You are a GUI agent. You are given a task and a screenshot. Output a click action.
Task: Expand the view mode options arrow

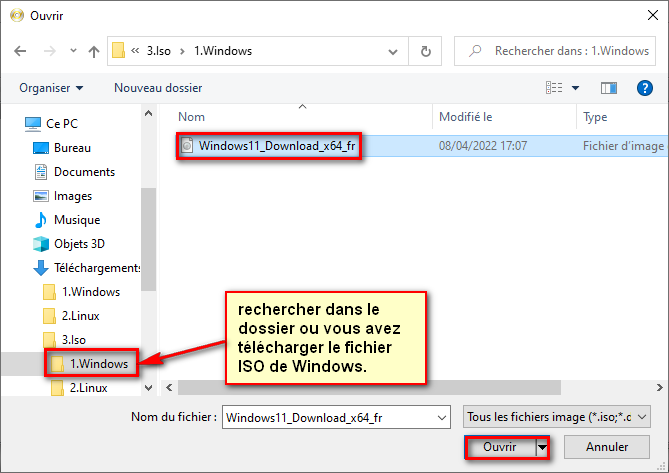575,88
